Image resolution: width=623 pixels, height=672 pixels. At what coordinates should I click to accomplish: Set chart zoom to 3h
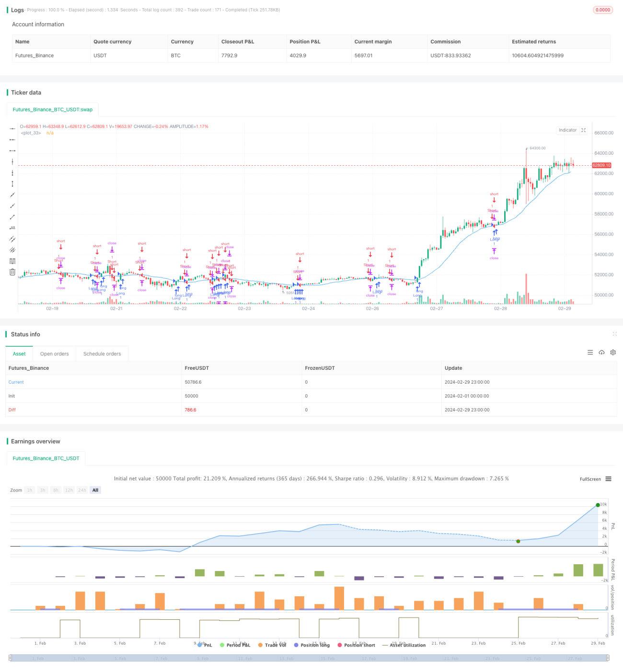click(x=43, y=490)
